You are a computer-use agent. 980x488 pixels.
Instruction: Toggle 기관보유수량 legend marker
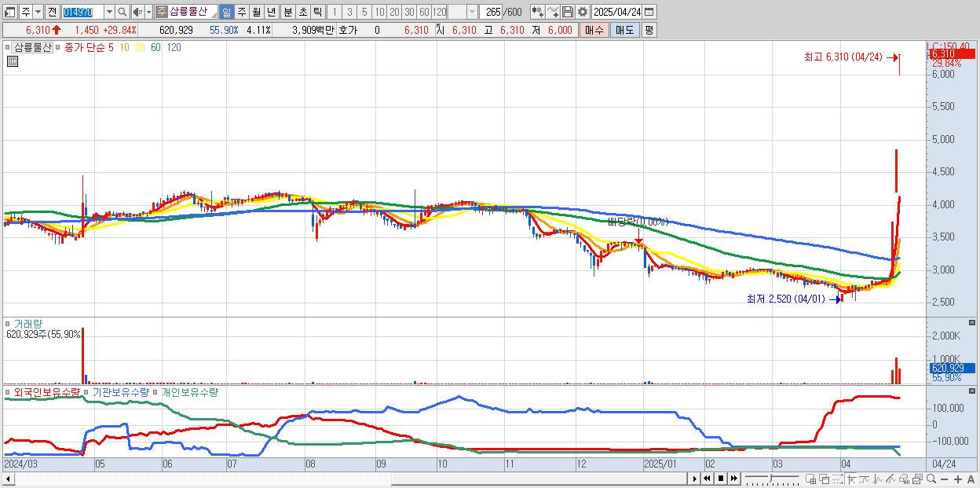click(x=87, y=391)
